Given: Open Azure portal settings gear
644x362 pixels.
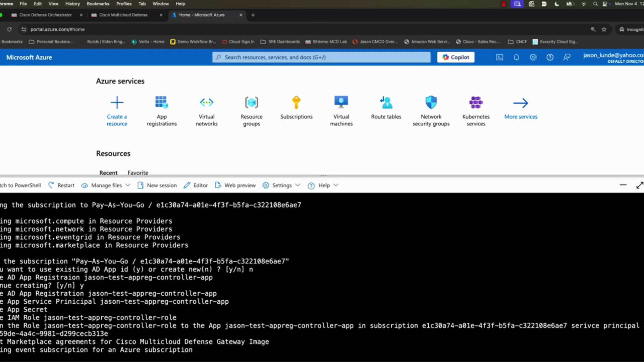Looking at the screenshot, I should 533,57.
